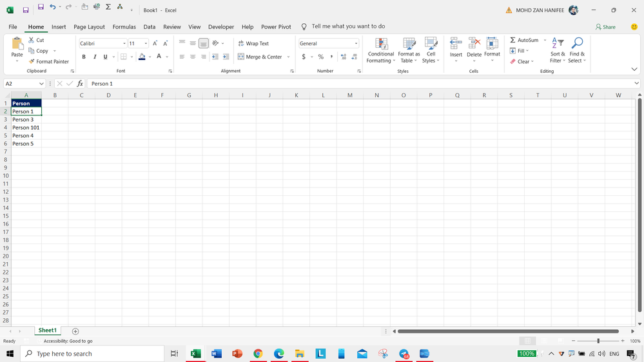
Task: Open the Fill dropdown
Action: pos(519,51)
